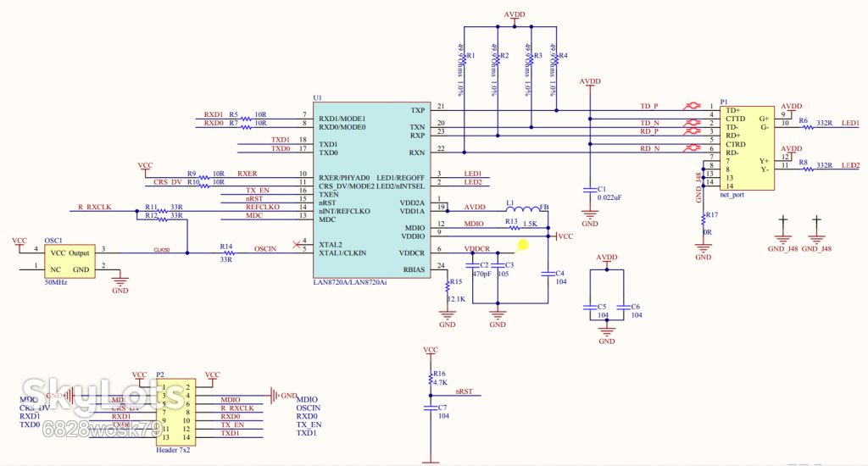This screenshot has height=466, width=868.
Task: Select the U1 LAN8720A chip body
Action: (371, 190)
